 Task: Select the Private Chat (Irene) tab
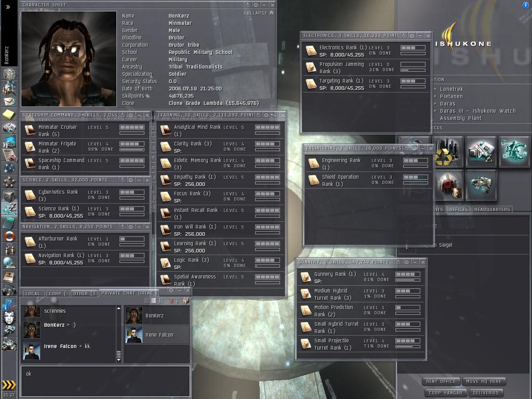pyautogui.click(x=129, y=293)
